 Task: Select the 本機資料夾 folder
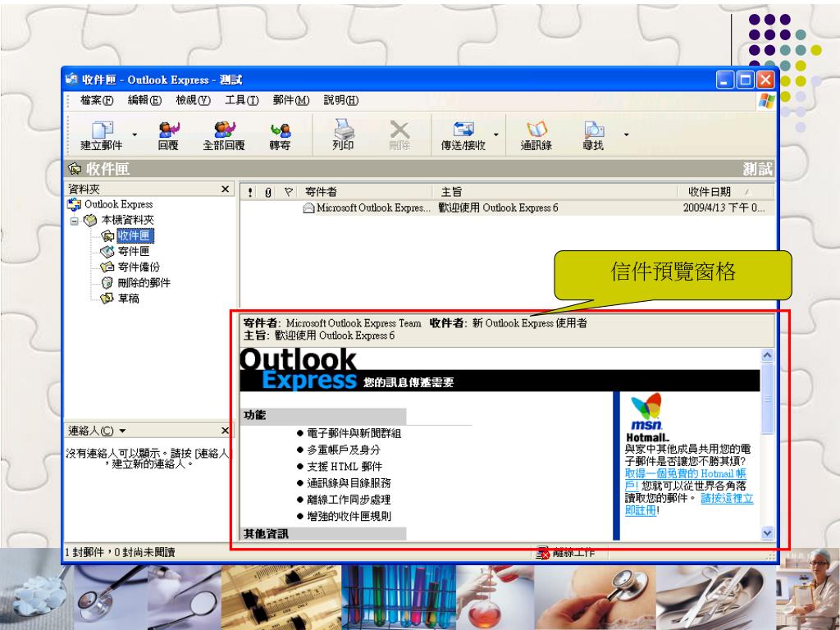pos(127,220)
